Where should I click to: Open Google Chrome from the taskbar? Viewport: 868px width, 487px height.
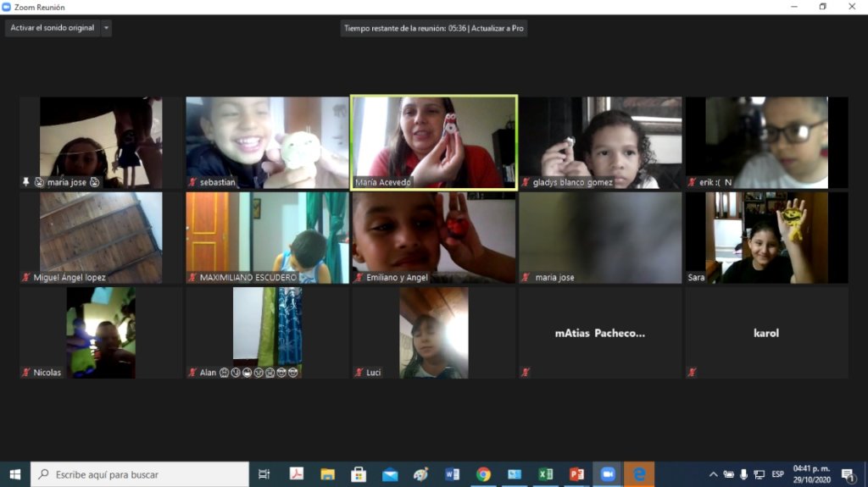pos(483,474)
